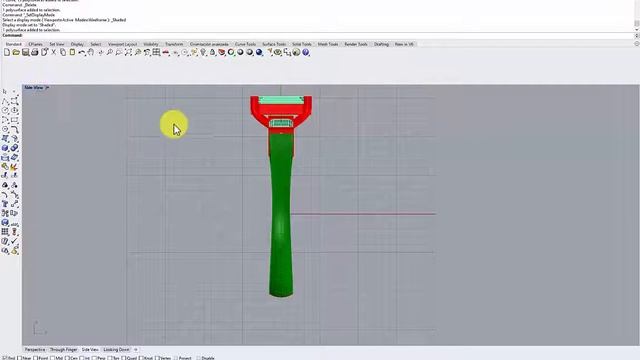
Task: Open the Help question mark icon
Action: pos(306,52)
